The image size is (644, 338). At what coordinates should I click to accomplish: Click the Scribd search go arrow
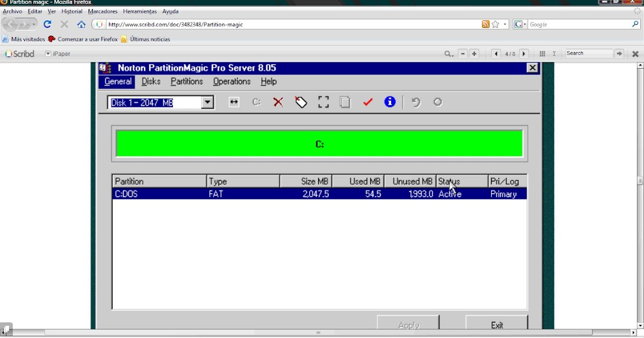619,54
